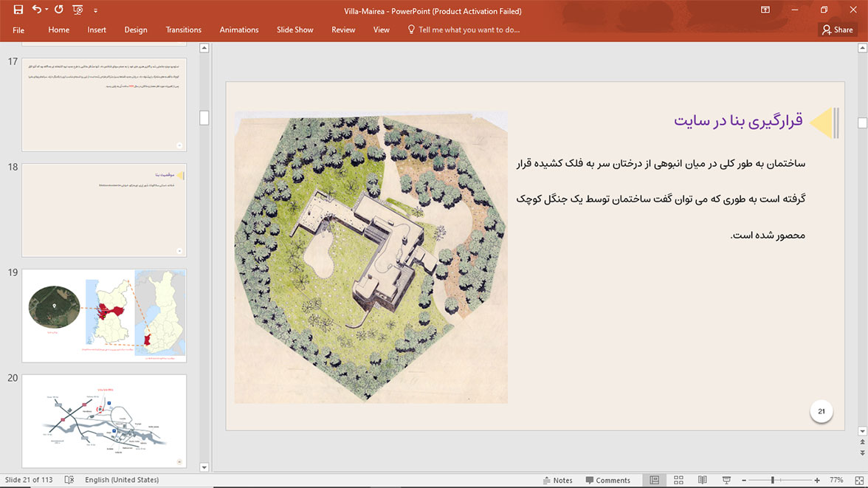Click the site plan image on the slide
The image size is (868, 488).
click(371, 257)
